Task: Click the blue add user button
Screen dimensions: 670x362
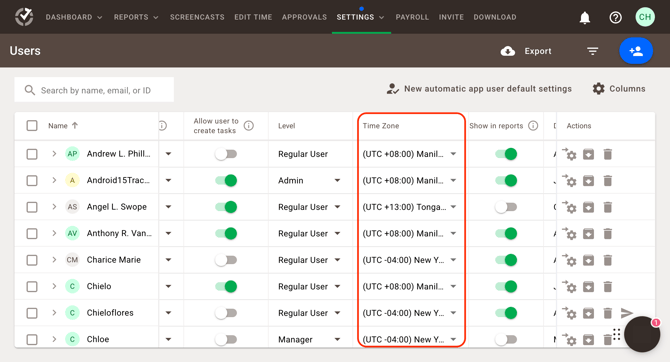Action: (636, 51)
